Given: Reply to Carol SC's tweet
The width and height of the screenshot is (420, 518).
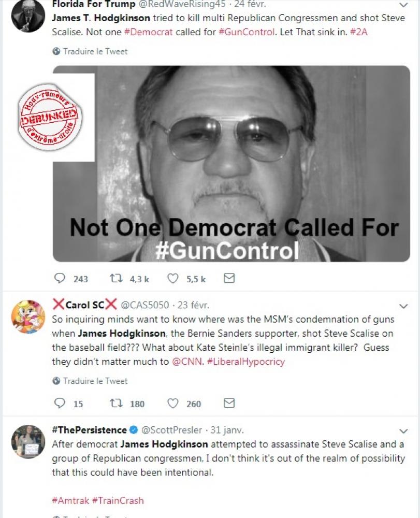Looking at the screenshot, I should pos(61,403).
